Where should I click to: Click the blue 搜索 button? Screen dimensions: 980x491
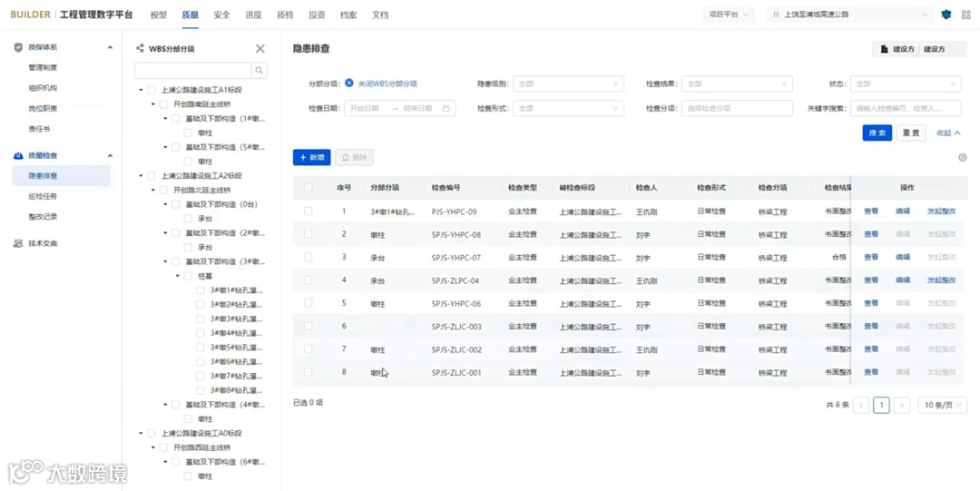(877, 133)
